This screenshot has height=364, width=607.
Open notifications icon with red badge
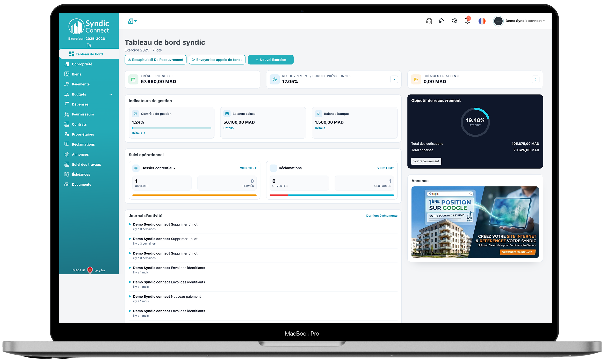click(x=467, y=20)
